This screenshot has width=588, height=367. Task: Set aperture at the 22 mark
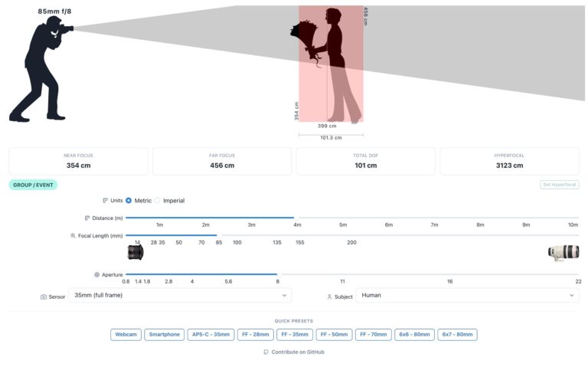click(x=578, y=281)
